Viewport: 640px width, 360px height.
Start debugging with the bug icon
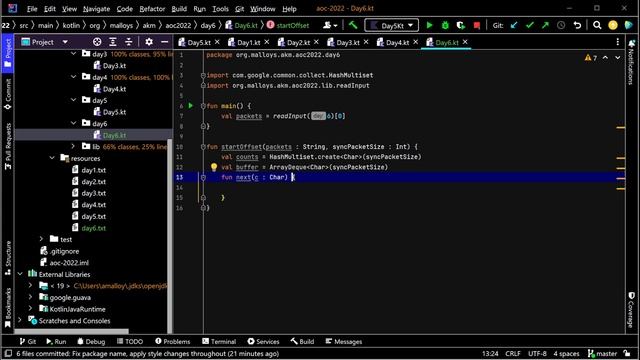point(445,25)
